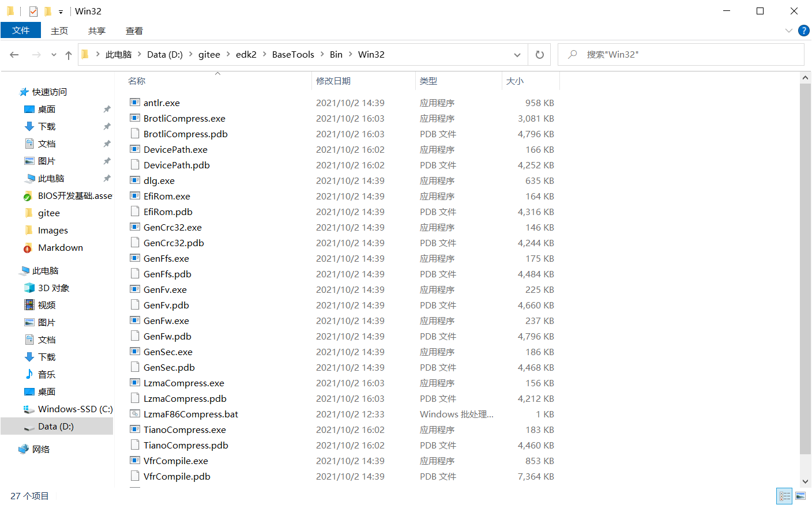
Task: Unpin the 下载 entry in Quick Access
Action: click(106, 126)
